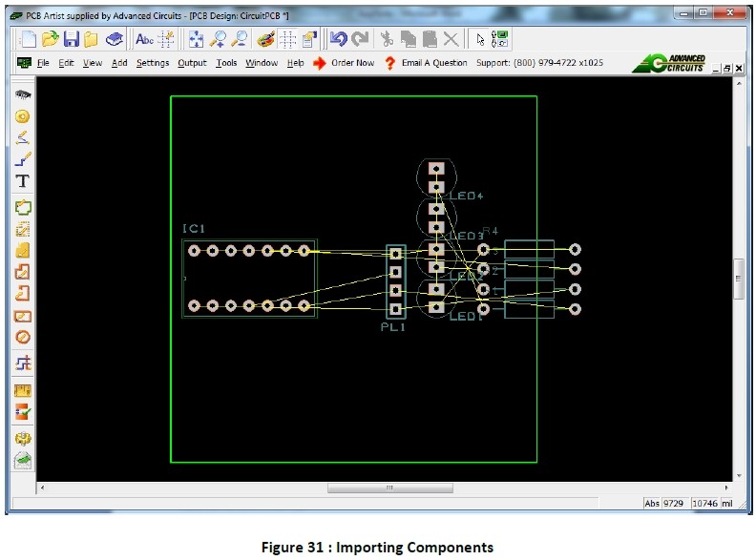Select the Add Component chip icon
The height and width of the screenshot is (560, 756).
23,94
